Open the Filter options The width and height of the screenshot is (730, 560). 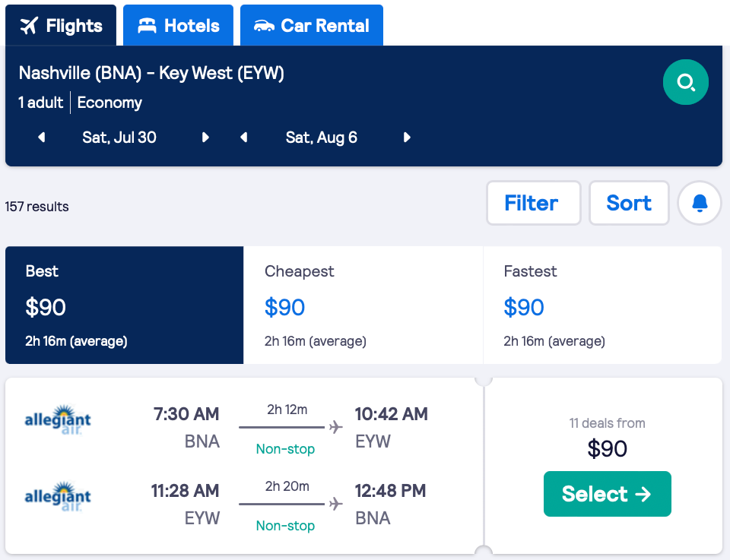533,203
